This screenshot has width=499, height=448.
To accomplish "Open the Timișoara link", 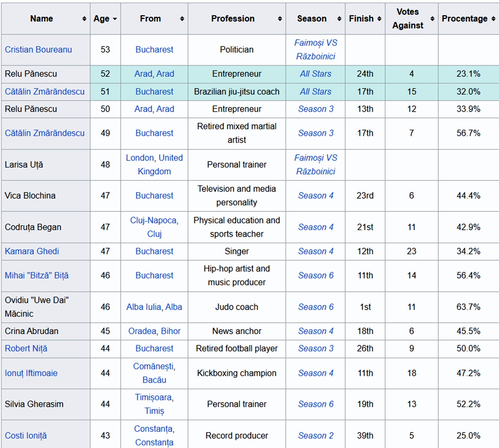I will pos(153,397).
